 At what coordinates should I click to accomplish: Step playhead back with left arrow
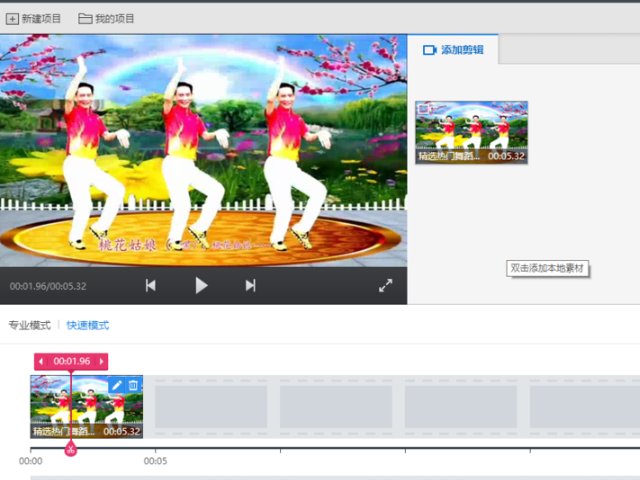[x=41, y=361]
